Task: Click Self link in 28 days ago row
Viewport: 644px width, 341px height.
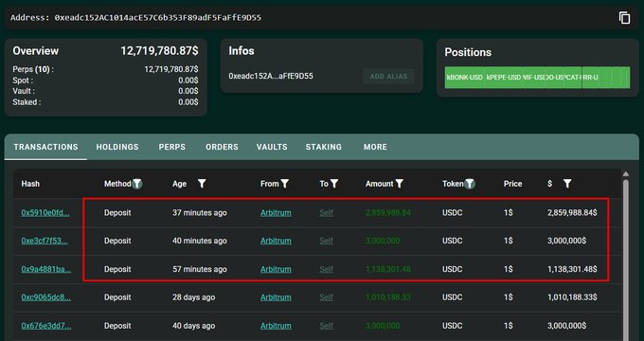Action: 326,297
